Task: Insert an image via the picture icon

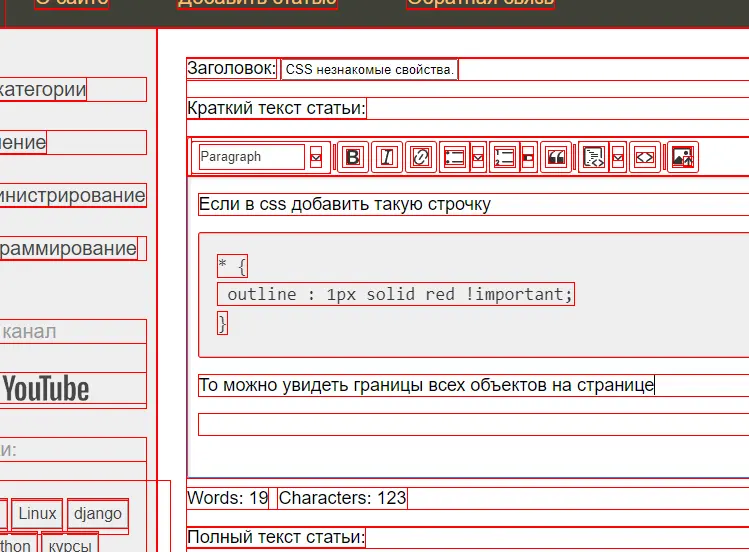Action: coord(683,157)
